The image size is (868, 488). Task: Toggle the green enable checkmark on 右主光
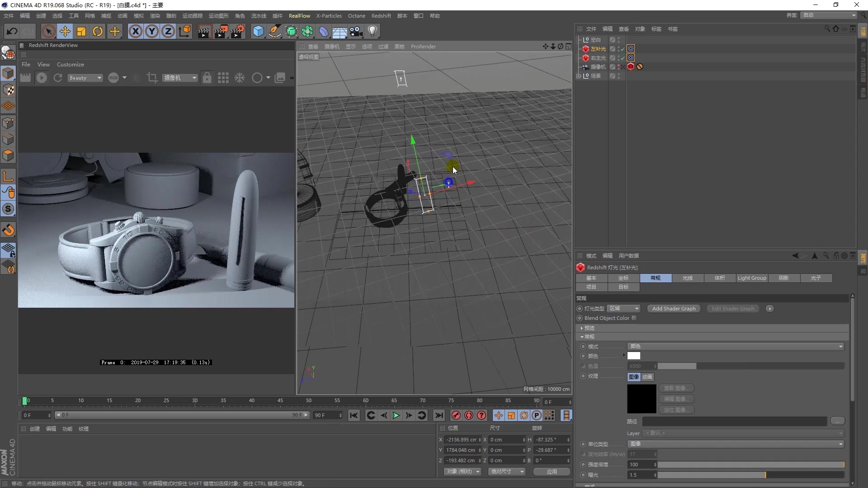click(622, 58)
